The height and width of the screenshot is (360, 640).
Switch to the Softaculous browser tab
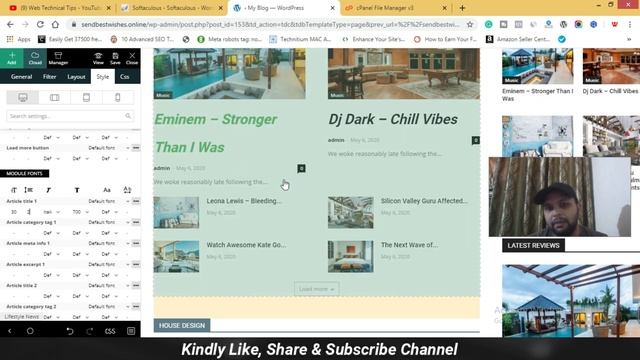171,8
